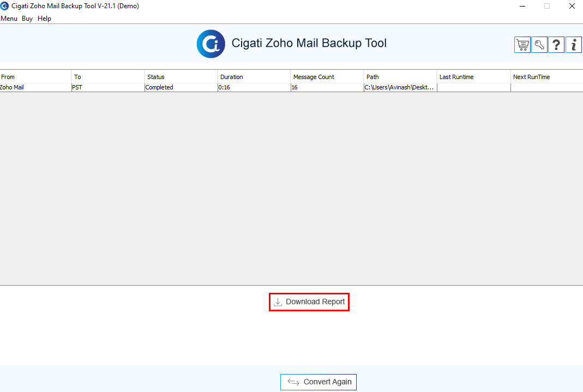This screenshot has height=392, width=583.
Task: Click the shopping cart buy icon
Action: (522, 45)
